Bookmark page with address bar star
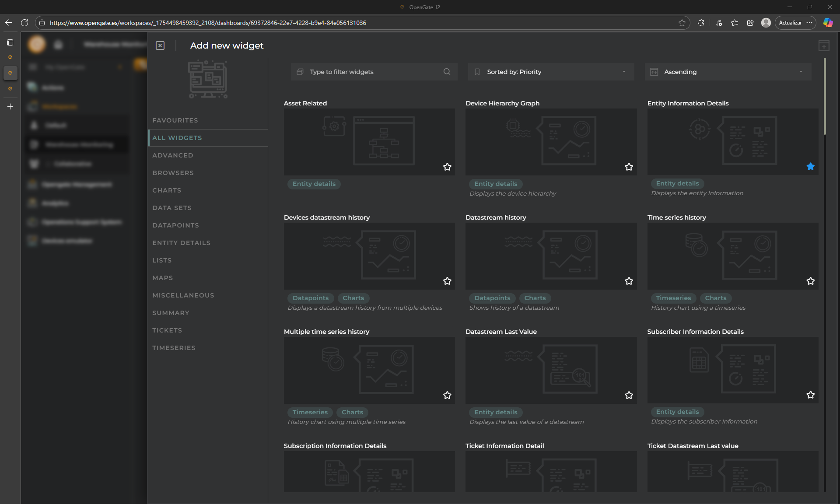 click(682, 23)
